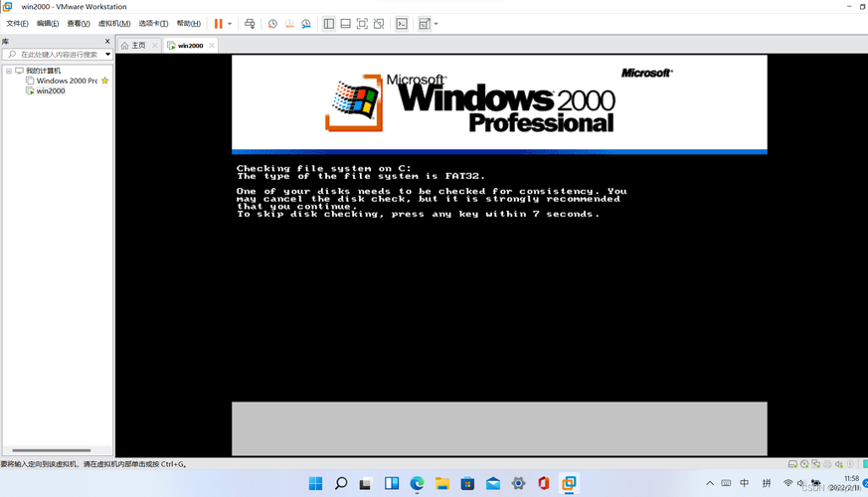Revert the VM to its previous snapshot
Viewport: 868px width, 497px height.
click(289, 24)
